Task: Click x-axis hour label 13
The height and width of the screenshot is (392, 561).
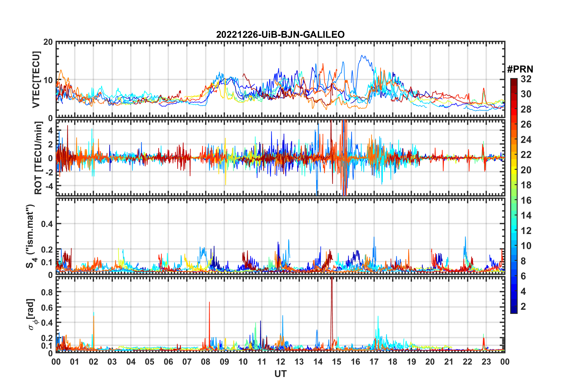Action: [299, 362]
